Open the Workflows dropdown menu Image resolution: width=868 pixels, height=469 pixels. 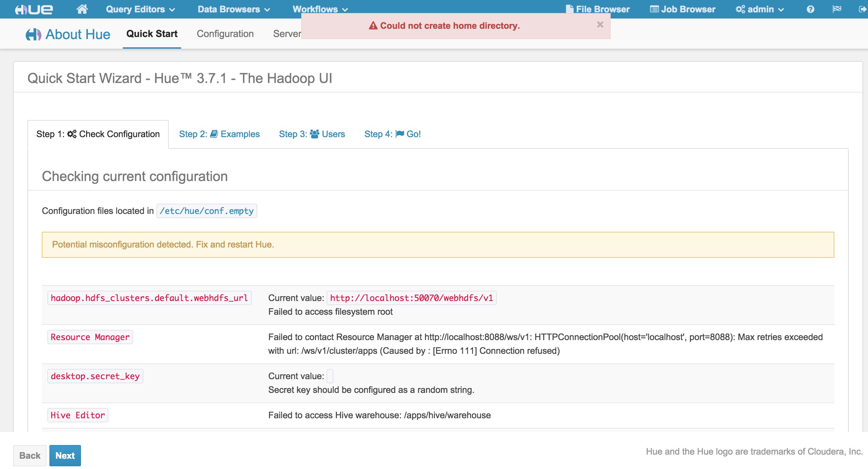[x=320, y=9]
